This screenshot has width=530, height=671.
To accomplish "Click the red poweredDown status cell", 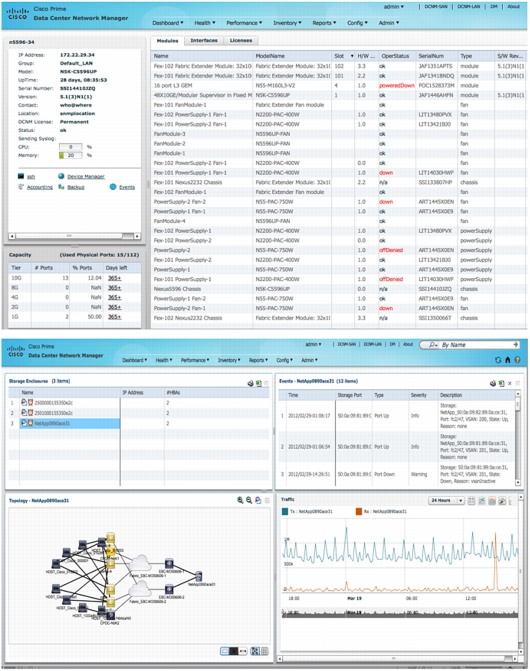I will point(397,86).
